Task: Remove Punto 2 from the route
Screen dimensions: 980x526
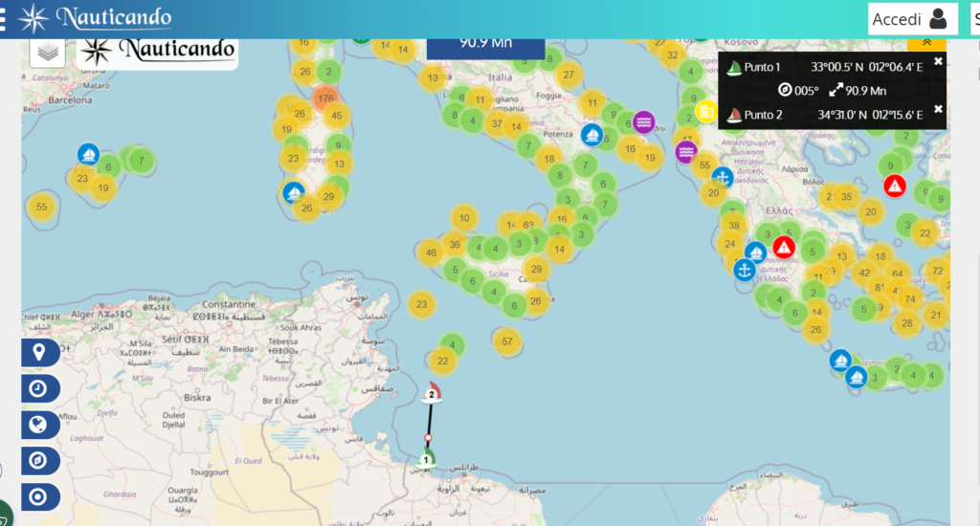Action: coord(938,109)
